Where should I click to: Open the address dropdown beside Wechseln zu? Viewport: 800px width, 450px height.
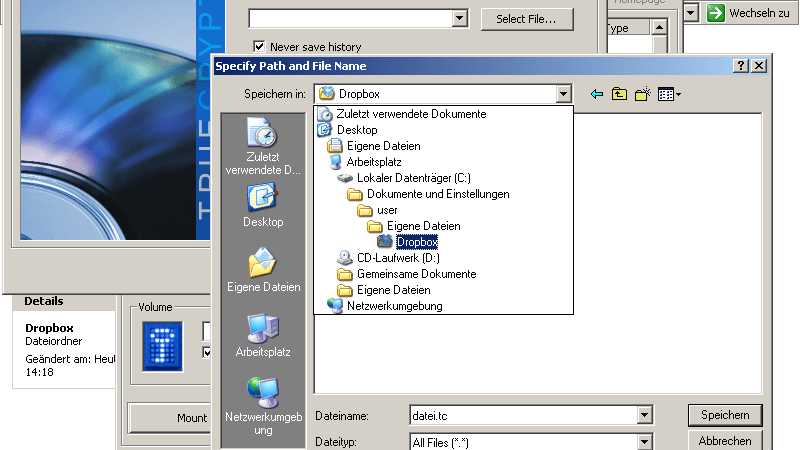[x=691, y=13]
